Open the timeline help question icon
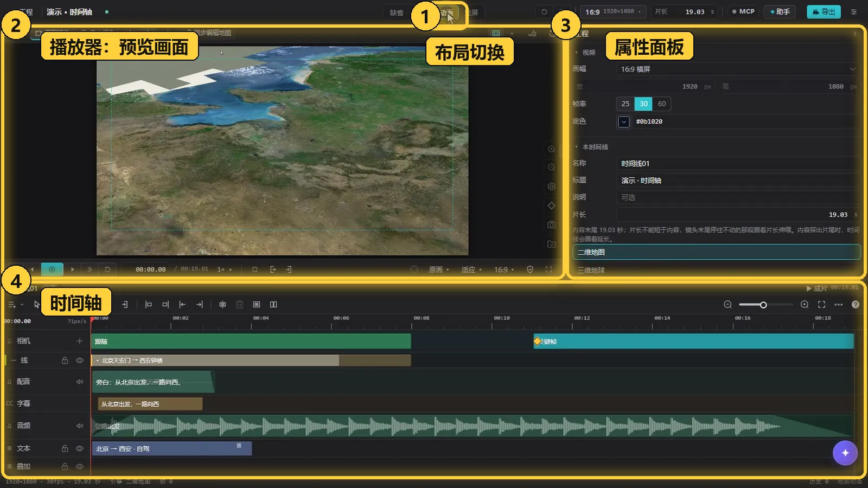868x488 pixels. 856,305
